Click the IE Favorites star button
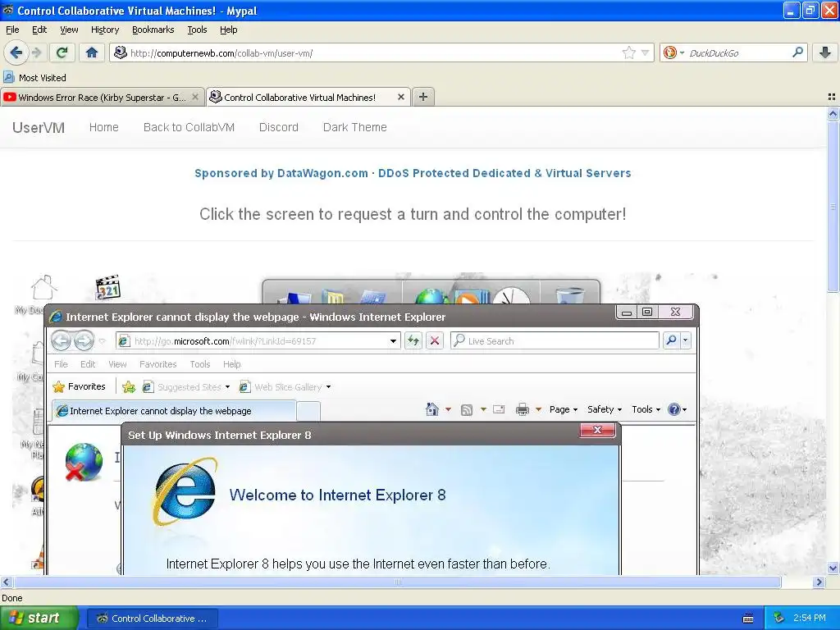The width and height of the screenshot is (840, 630). coord(80,386)
